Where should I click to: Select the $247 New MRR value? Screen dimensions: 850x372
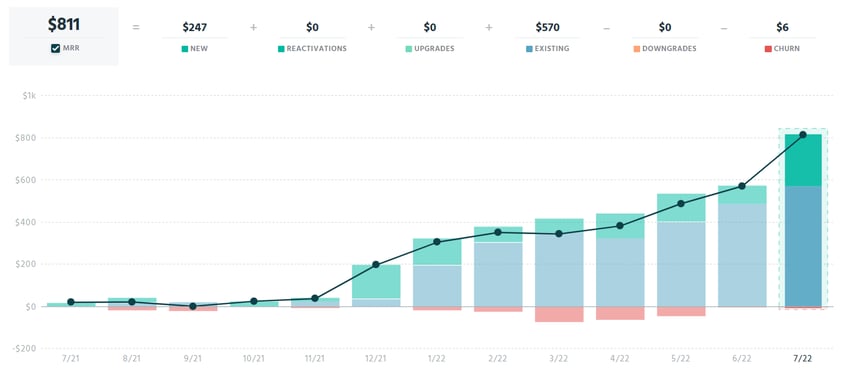tap(195, 27)
